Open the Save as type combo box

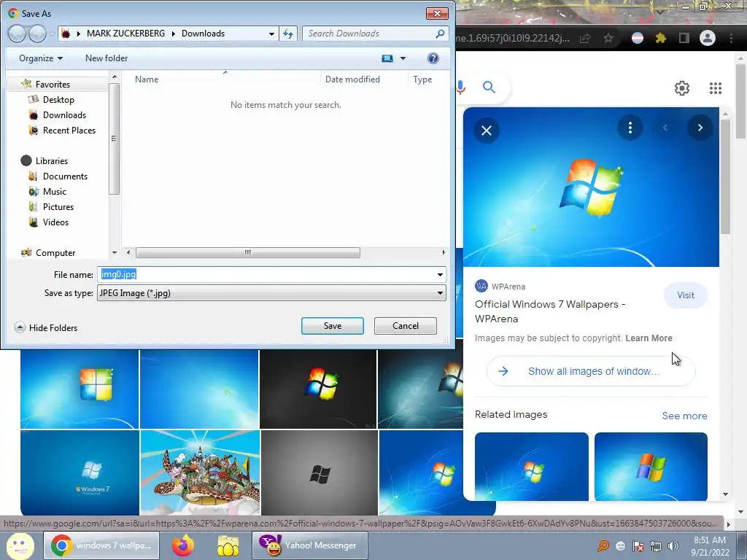[271, 293]
